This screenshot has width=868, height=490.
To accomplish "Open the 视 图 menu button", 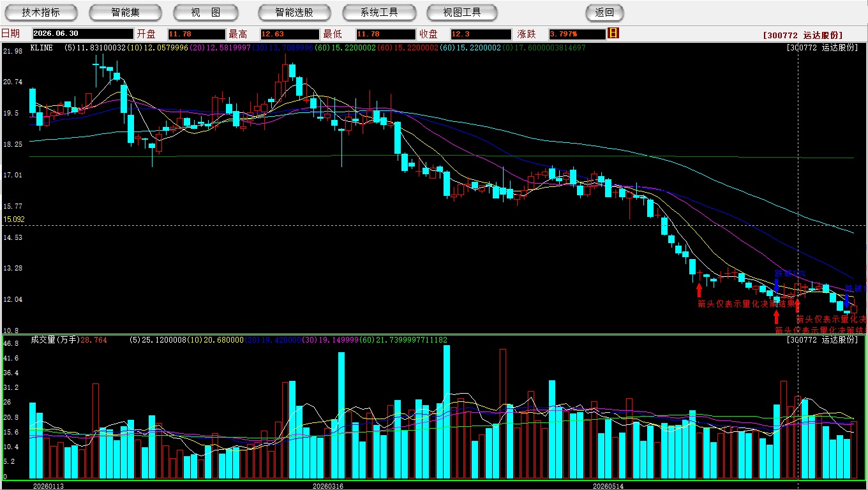I will (206, 13).
